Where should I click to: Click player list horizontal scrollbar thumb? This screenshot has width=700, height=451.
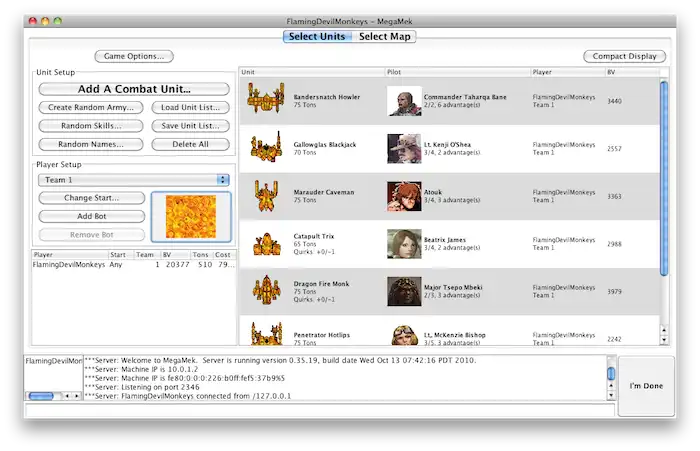[x=41, y=396]
